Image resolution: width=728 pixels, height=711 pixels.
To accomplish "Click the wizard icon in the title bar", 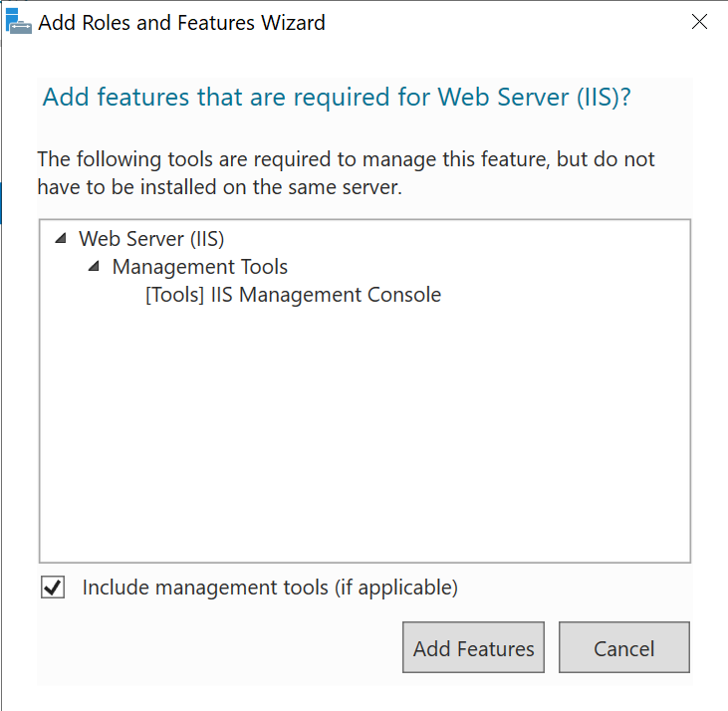I will click(x=19, y=22).
